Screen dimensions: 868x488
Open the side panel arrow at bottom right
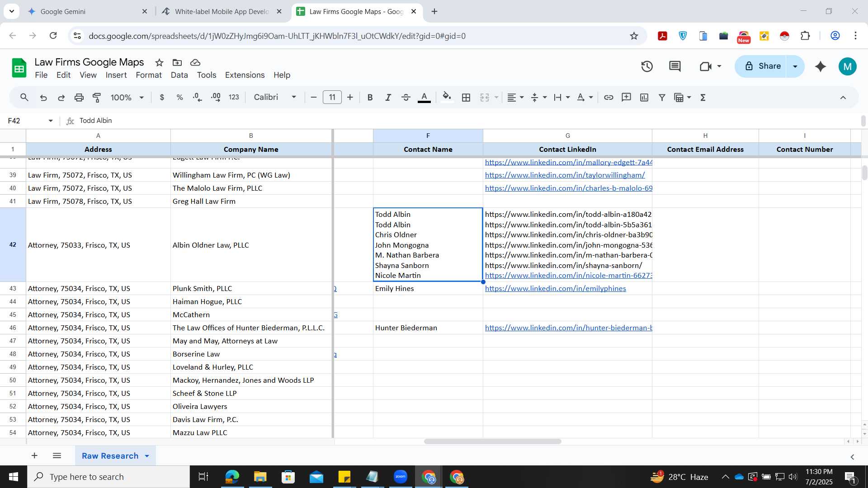[852, 457]
